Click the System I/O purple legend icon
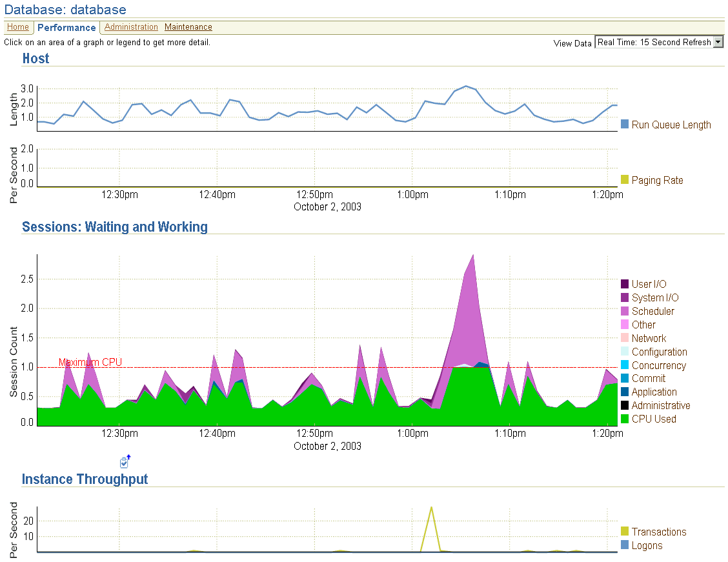This screenshot has height=562, width=728. pyautogui.click(x=623, y=297)
